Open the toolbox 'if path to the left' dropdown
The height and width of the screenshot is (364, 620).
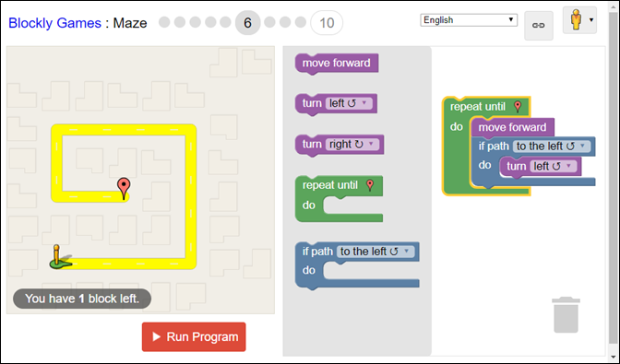pyautogui.click(x=376, y=252)
